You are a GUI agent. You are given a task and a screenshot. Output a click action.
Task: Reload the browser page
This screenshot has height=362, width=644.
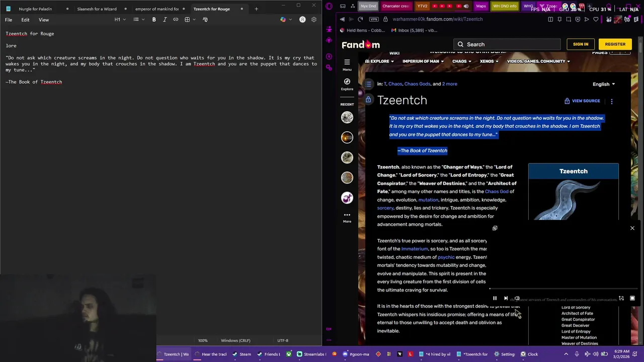[x=360, y=19]
